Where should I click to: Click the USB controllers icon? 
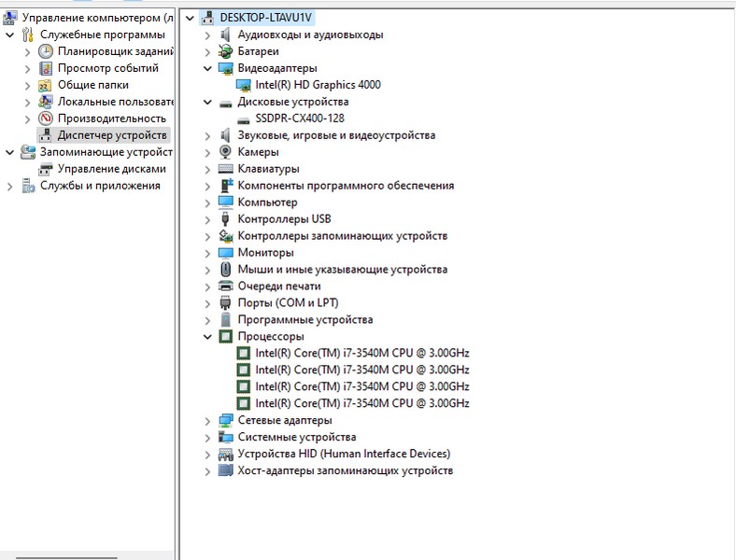(225, 219)
